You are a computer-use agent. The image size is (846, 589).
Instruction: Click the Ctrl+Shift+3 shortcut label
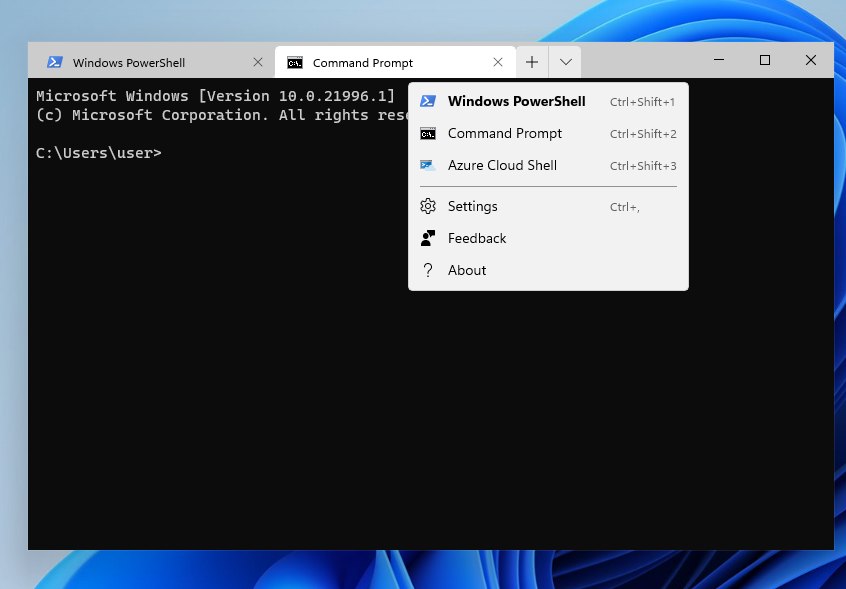click(643, 166)
